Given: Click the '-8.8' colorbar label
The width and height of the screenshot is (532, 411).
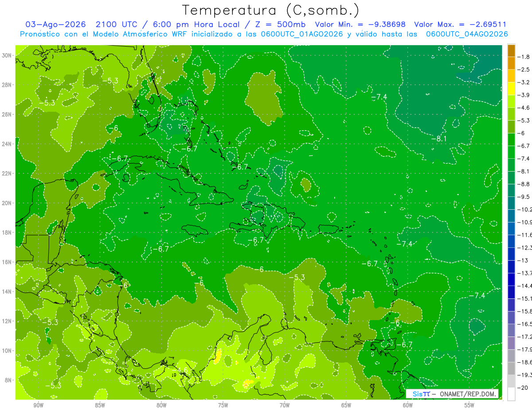Looking at the screenshot, I should pyautogui.click(x=524, y=184).
